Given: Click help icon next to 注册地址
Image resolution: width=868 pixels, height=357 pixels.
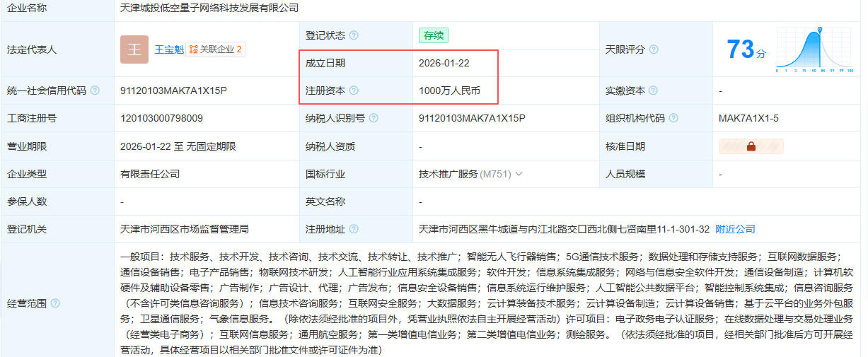Looking at the screenshot, I should pos(354,229).
